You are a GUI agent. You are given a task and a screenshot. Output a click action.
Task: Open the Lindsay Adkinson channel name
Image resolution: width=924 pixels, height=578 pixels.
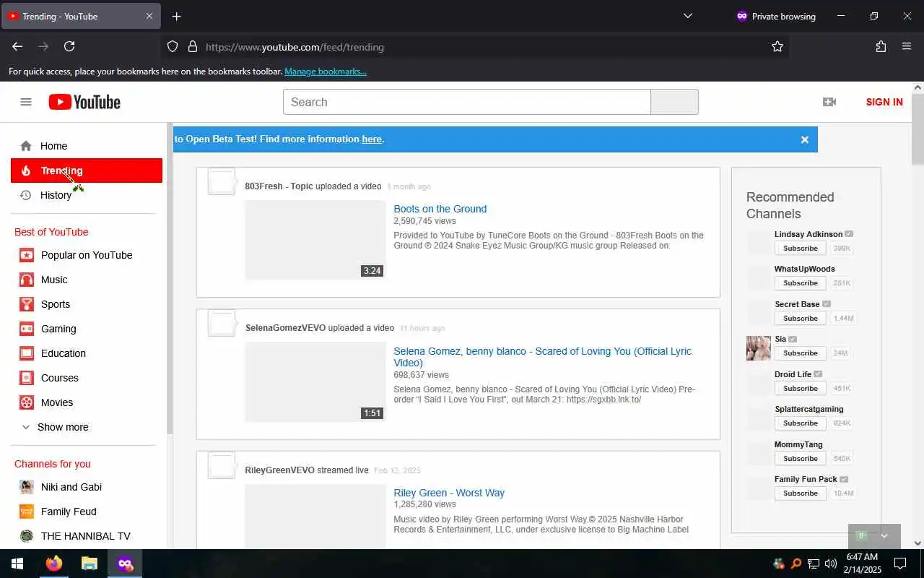pyautogui.click(x=808, y=234)
